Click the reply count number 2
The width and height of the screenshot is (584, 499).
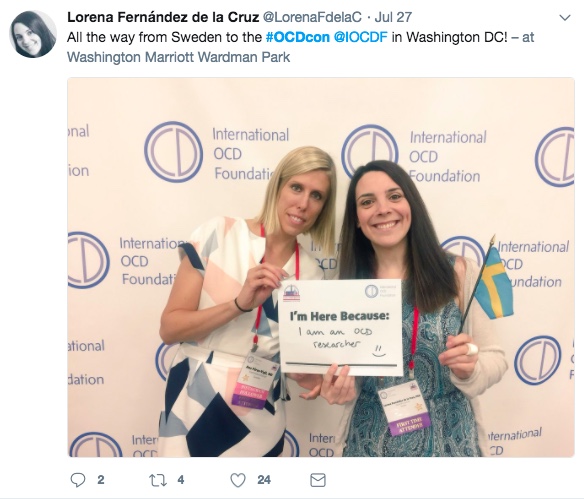coord(101,480)
